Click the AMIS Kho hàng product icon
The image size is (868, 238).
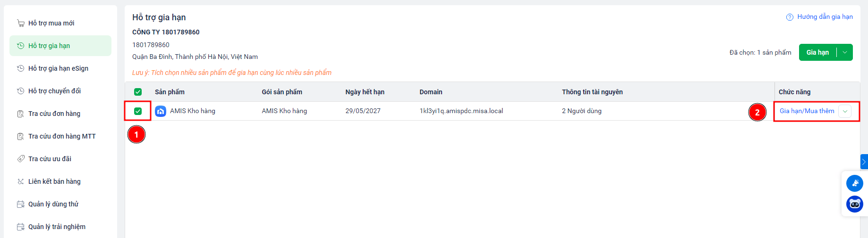coord(161,111)
